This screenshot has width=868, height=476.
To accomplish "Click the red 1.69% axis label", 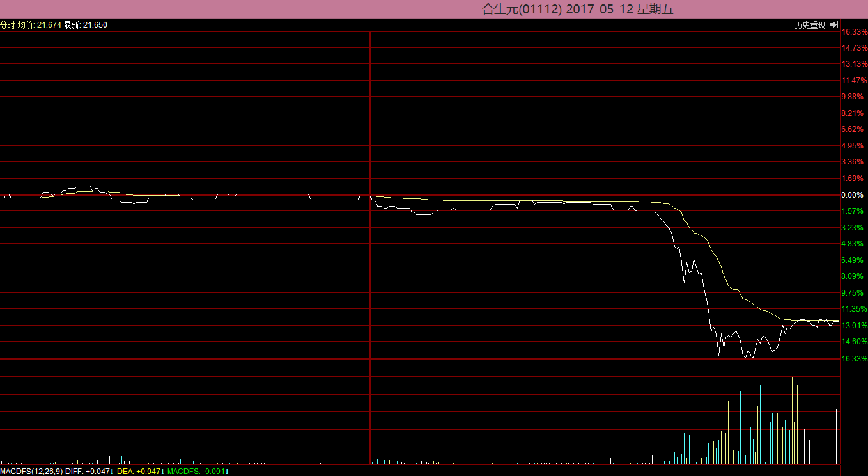I will [x=853, y=178].
